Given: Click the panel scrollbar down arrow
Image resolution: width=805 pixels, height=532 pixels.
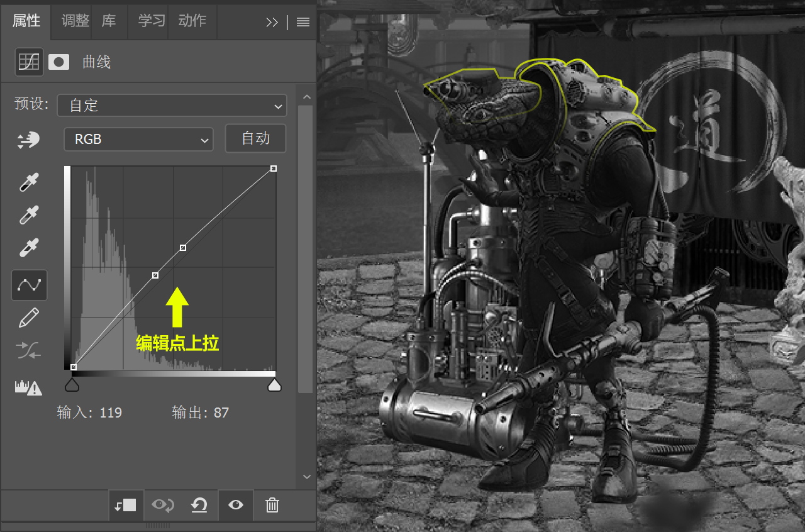Looking at the screenshot, I should (x=306, y=477).
